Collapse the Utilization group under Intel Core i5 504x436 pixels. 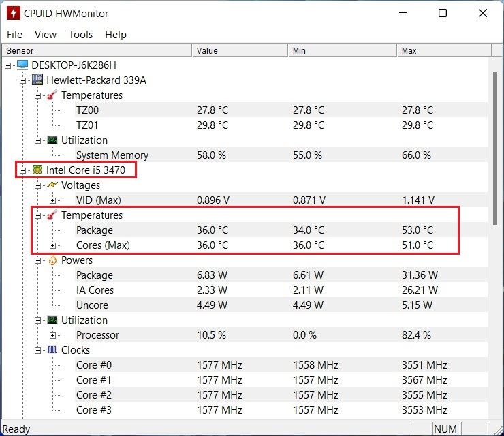pos(37,321)
